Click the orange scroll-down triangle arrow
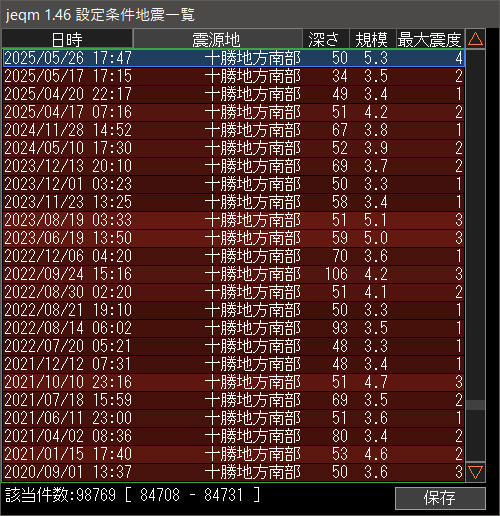 point(475,472)
